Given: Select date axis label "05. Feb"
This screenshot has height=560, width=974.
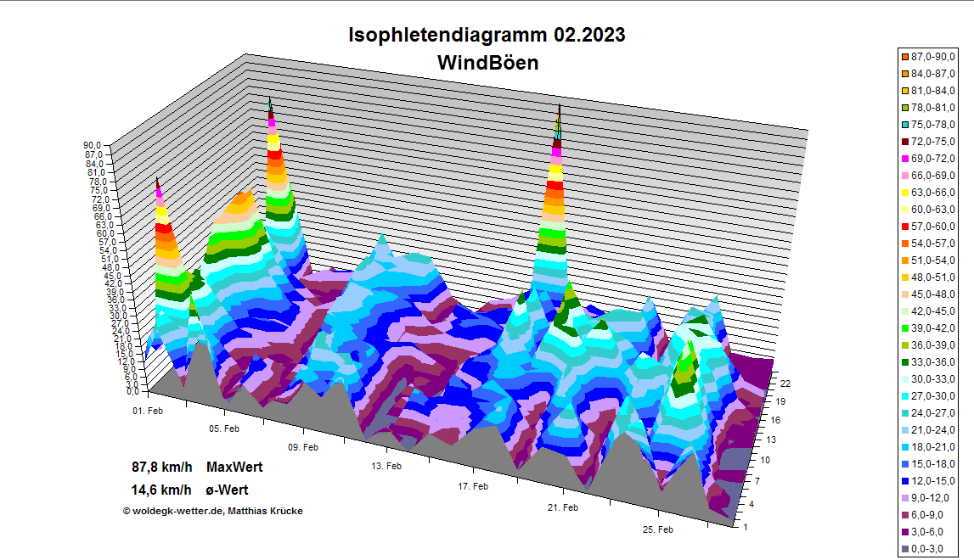Looking at the screenshot, I should (223, 429).
